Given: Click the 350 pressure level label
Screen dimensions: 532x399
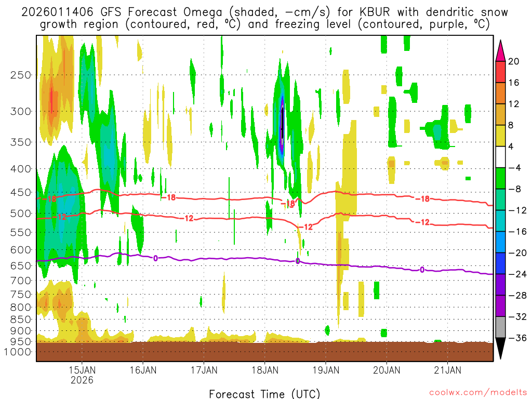Looking at the screenshot, I should tap(21, 142).
